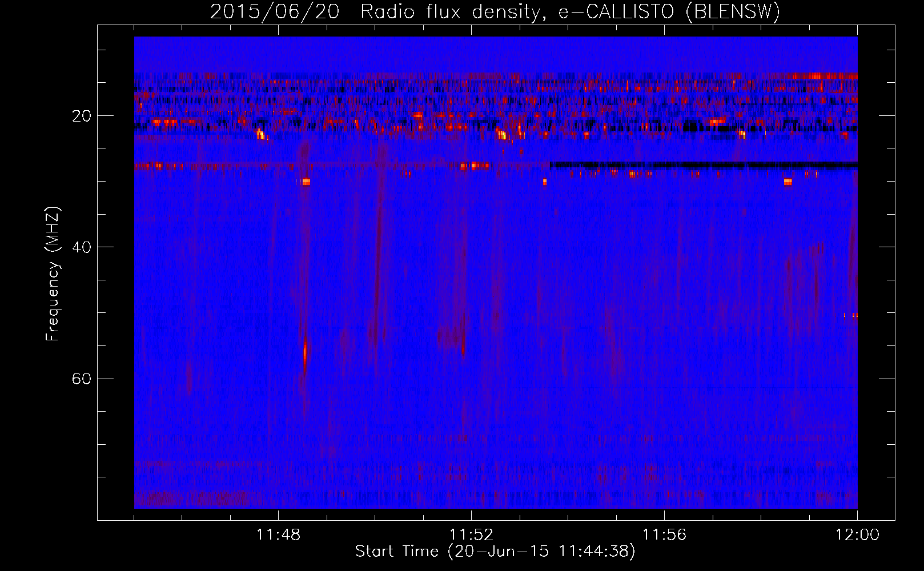Image resolution: width=924 pixels, height=571 pixels.
Task: Click the '12:00' time tick label
Action: [x=857, y=535]
